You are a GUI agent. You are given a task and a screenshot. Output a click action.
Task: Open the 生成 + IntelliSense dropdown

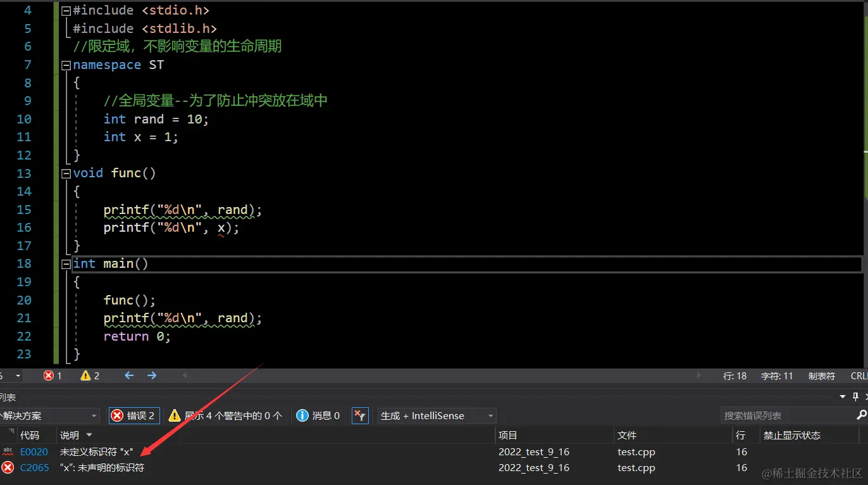pyautogui.click(x=437, y=415)
